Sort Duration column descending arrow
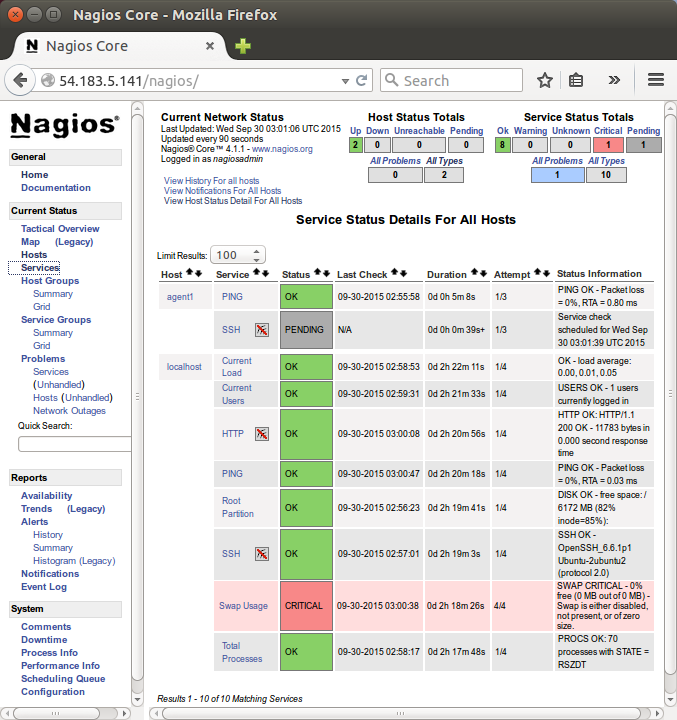 point(483,274)
